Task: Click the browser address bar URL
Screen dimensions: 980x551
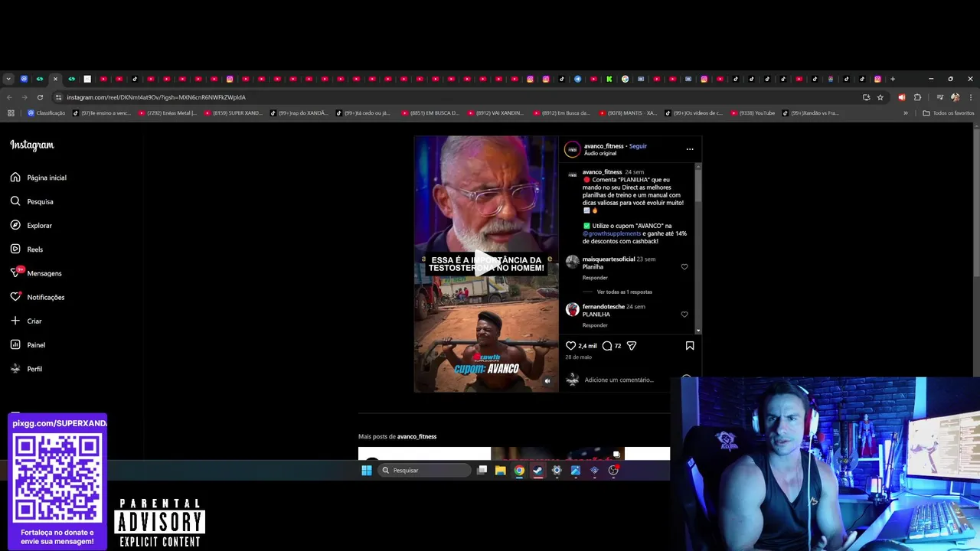Action: point(156,97)
